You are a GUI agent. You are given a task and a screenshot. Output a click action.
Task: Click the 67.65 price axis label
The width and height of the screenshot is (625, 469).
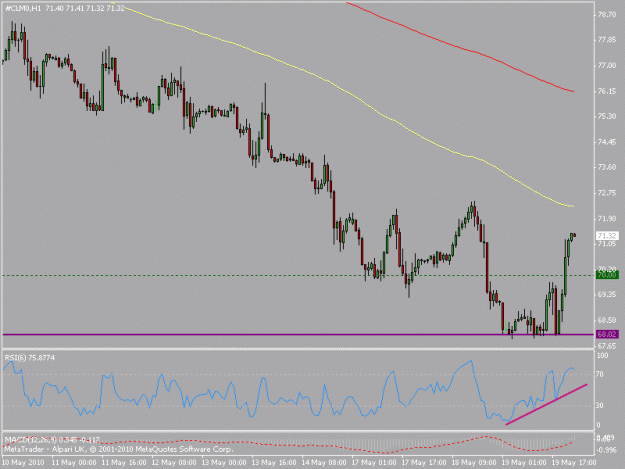point(607,345)
